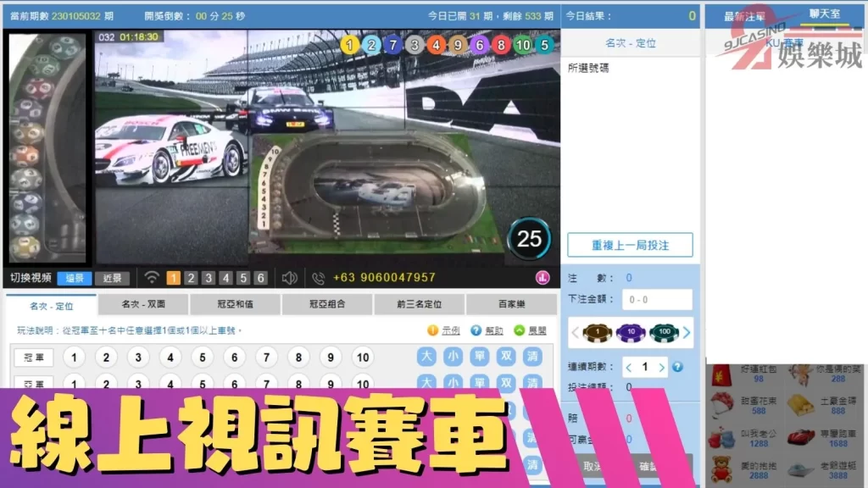868x488 pixels.
Task: Click the speaker volume icon
Action: 290,277
